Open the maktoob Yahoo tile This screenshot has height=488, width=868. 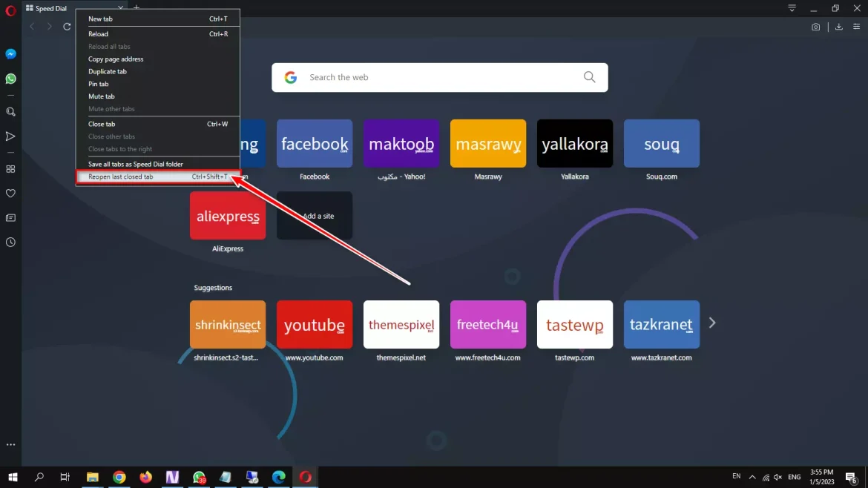[x=401, y=143]
